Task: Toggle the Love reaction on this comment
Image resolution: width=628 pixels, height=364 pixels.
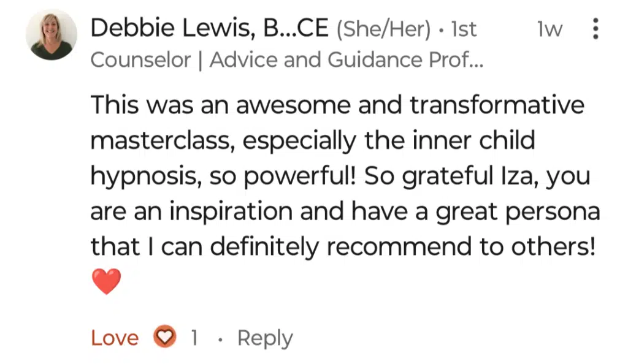Action: (x=115, y=338)
